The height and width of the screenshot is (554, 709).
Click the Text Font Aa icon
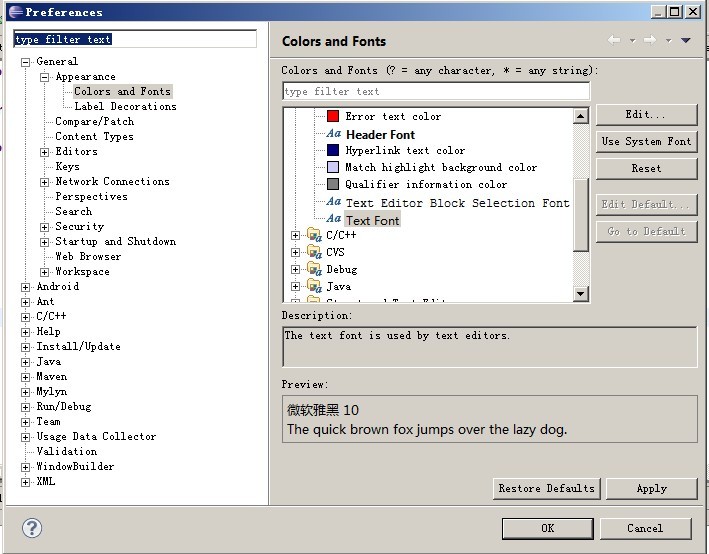pyautogui.click(x=333, y=219)
